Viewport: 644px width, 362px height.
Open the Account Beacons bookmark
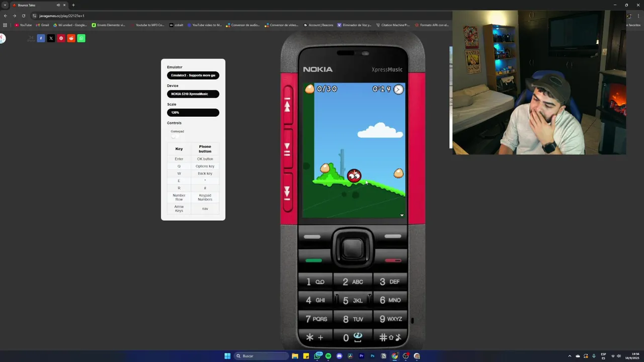[318, 25]
